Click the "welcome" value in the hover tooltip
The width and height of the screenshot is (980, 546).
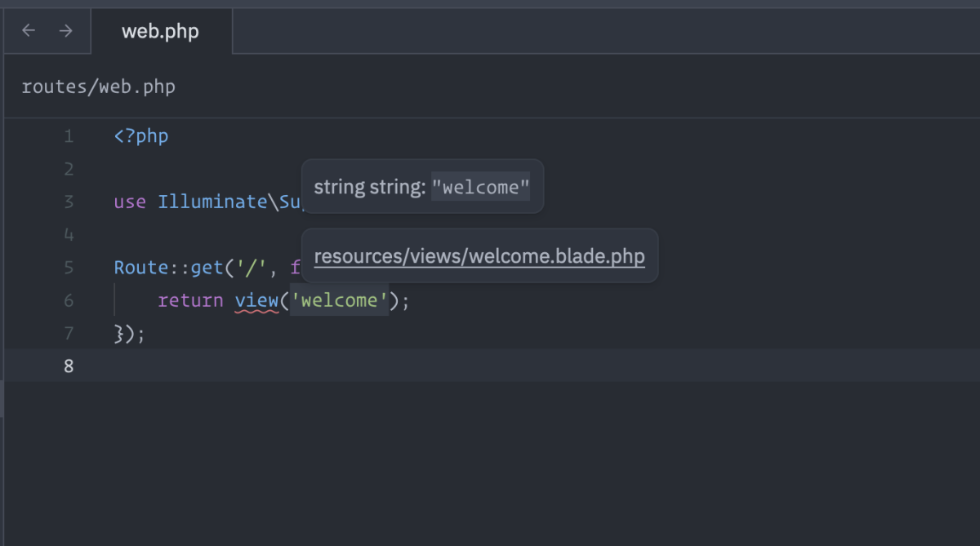(x=481, y=188)
